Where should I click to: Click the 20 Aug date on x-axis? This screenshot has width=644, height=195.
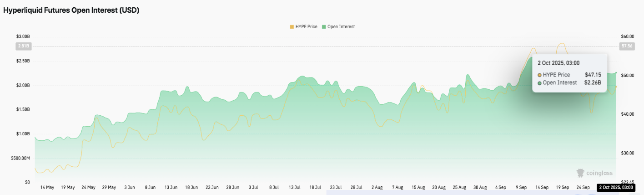click(x=439, y=187)
